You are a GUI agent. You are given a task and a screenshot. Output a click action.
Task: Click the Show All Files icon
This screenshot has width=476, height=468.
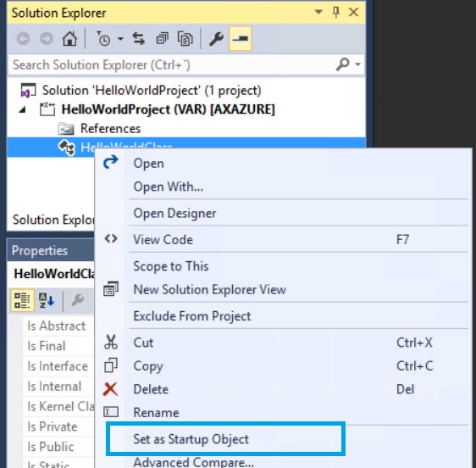(185, 39)
